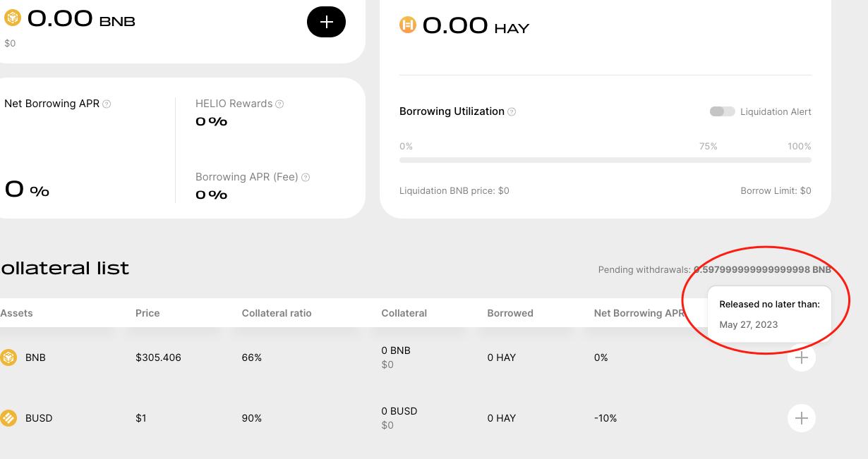
Task: Click the HAY token icon beside balance
Action: (x=408, y=25)
